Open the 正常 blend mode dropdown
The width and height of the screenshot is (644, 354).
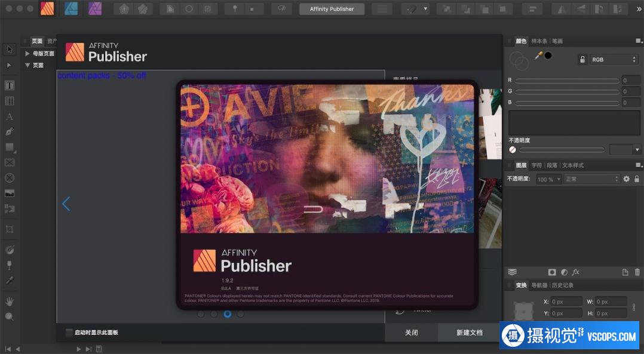tap(591, 179)
